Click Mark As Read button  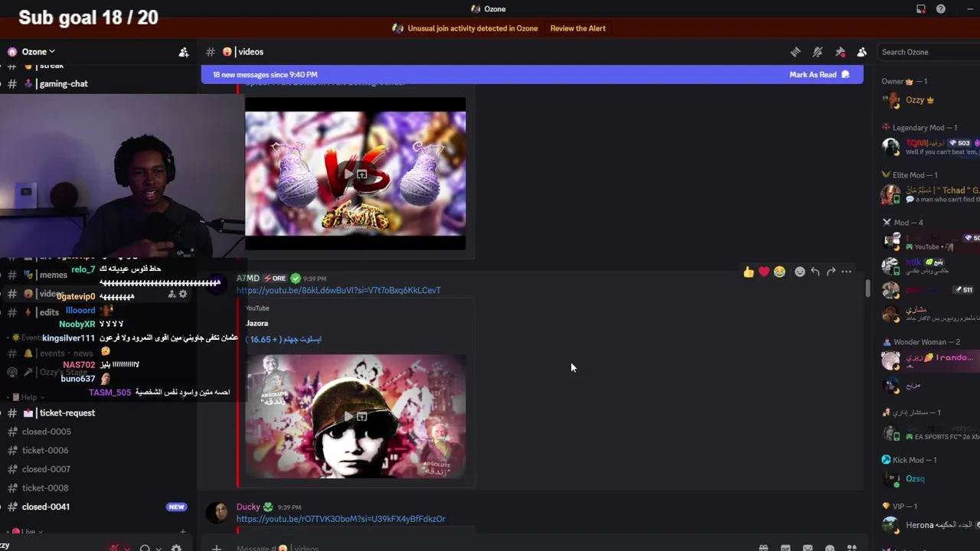[819, 75]
